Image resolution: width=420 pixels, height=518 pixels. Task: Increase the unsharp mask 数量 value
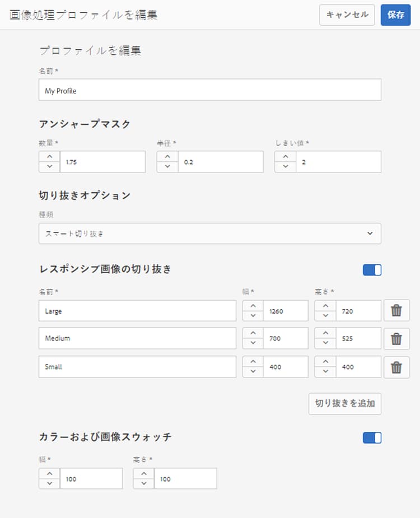click(x=50, y=157)
